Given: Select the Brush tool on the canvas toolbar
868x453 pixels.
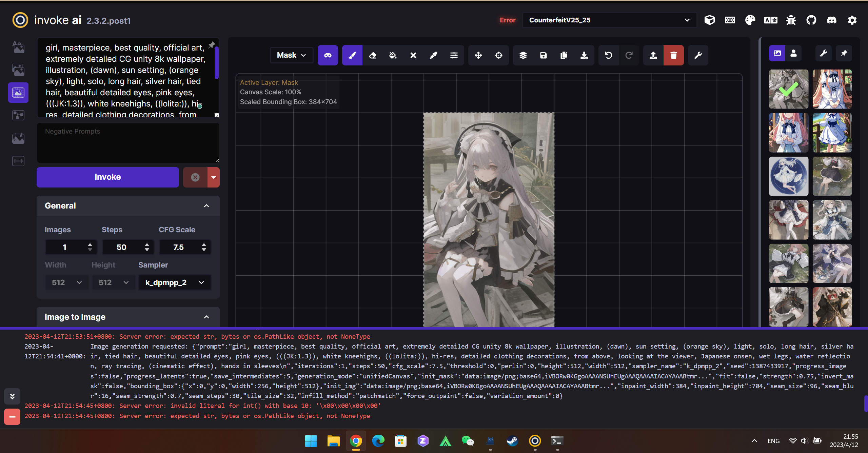Looking at the screenshot, I should pos(352,55).
